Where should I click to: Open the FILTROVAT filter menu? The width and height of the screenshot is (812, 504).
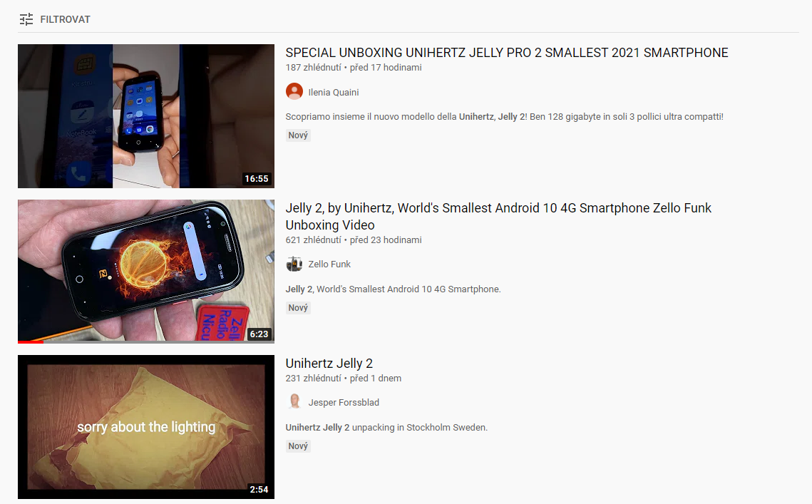point(55,20)
